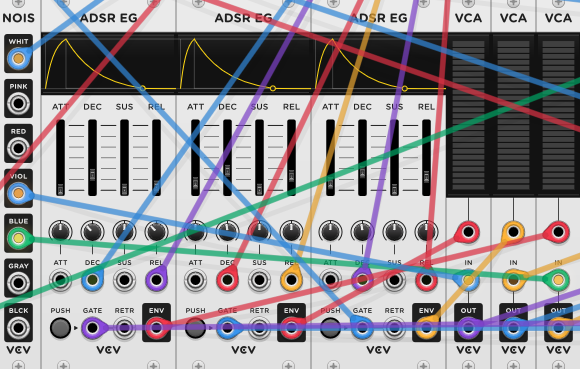The height and width of the screenshot is (369, 580).
Task: Click first ADSR EG's ENV output jack
Action: click(156, 328)
